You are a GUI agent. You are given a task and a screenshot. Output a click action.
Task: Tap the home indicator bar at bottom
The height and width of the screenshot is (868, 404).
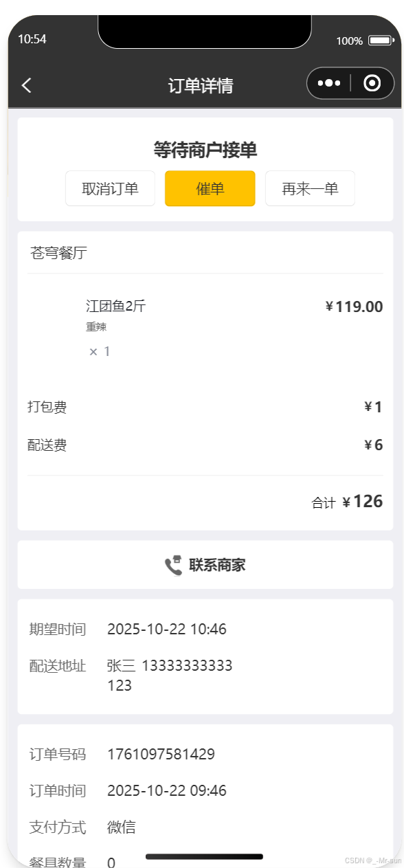tap(204, 857)
